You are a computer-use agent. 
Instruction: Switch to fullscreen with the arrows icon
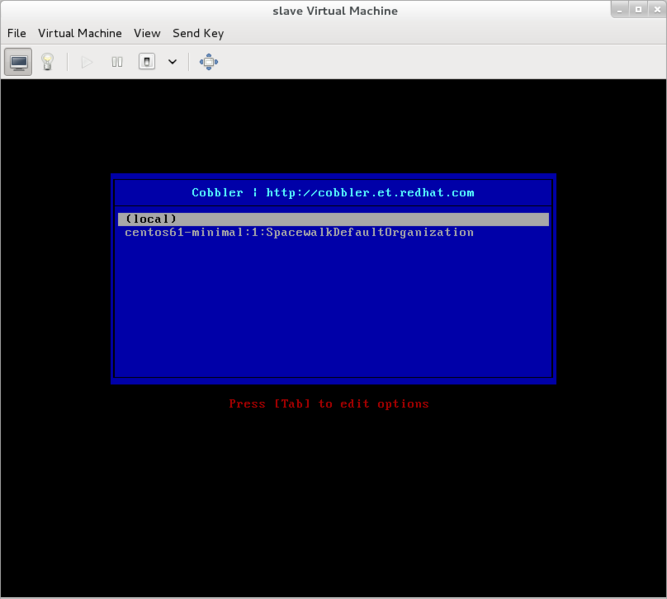[208, 62]
